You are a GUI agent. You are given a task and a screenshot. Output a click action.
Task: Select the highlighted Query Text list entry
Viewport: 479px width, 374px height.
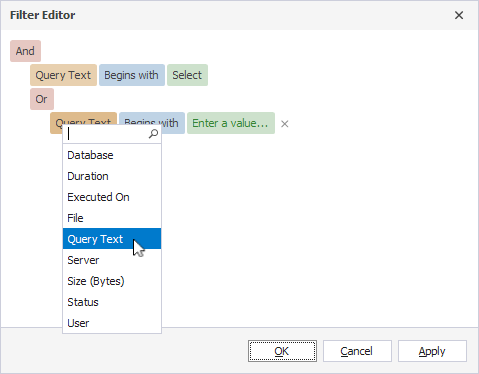click(x=112, y=239)
